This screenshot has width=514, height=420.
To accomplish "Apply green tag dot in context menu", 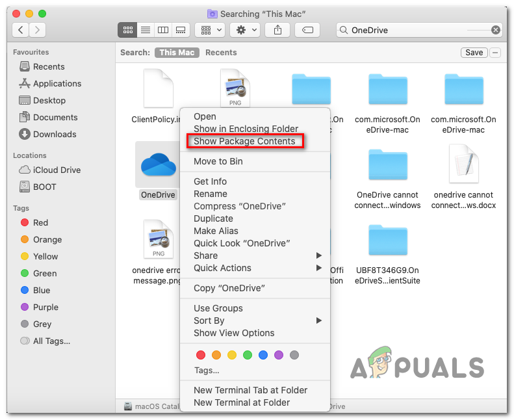I will click(248, 355).
